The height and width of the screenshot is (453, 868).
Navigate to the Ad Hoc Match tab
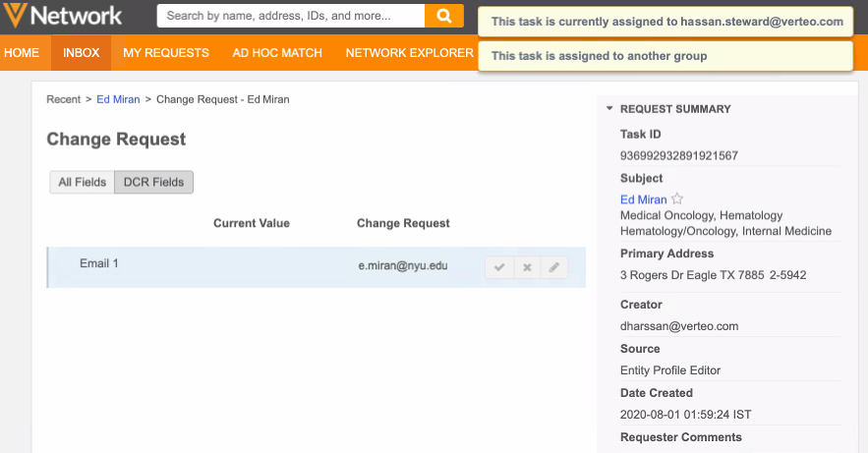pos(277,53)
